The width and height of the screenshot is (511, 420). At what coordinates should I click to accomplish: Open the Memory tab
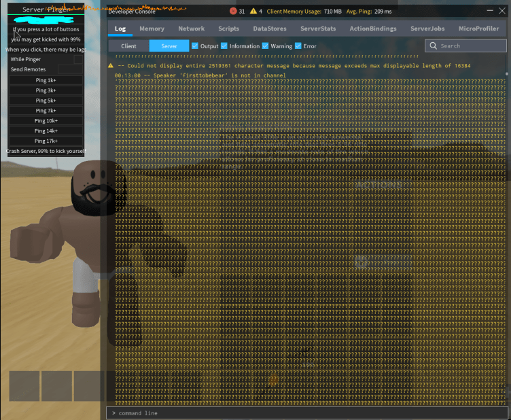coord(152,29)
